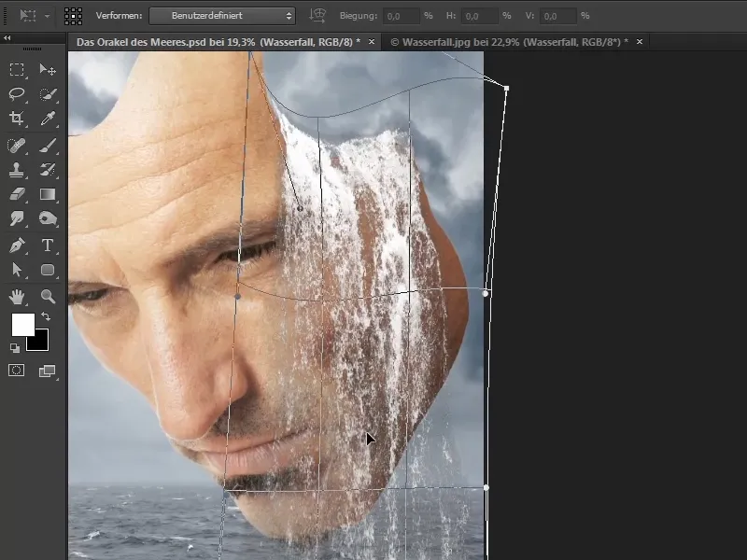The height and width of the screenshot is (560, 747).
Task: Click the V distortion percentage field
Action: [558, 16]
